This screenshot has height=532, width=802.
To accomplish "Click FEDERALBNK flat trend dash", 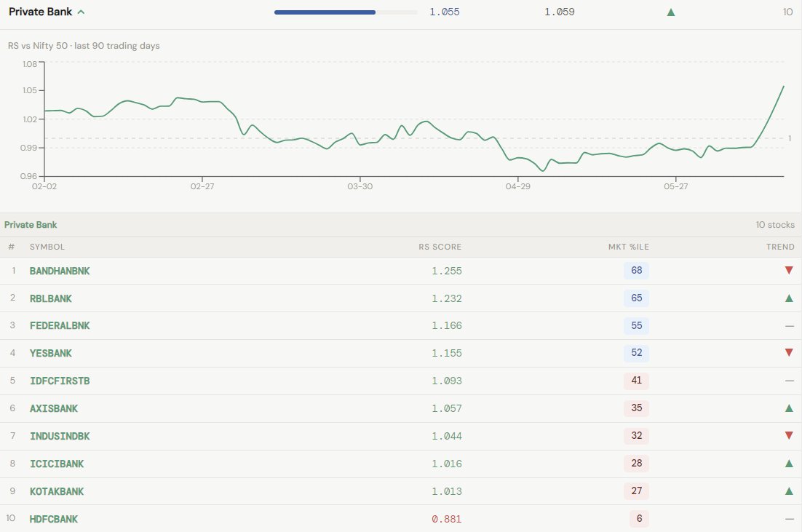I will pos(789,326).
